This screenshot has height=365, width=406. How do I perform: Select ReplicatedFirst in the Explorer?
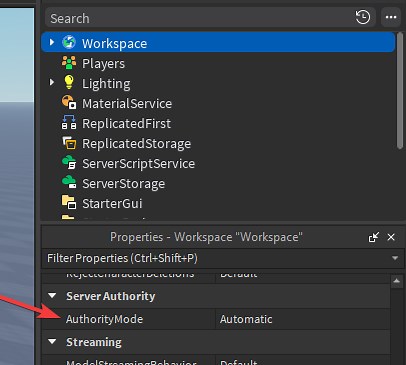click(126, 123)
